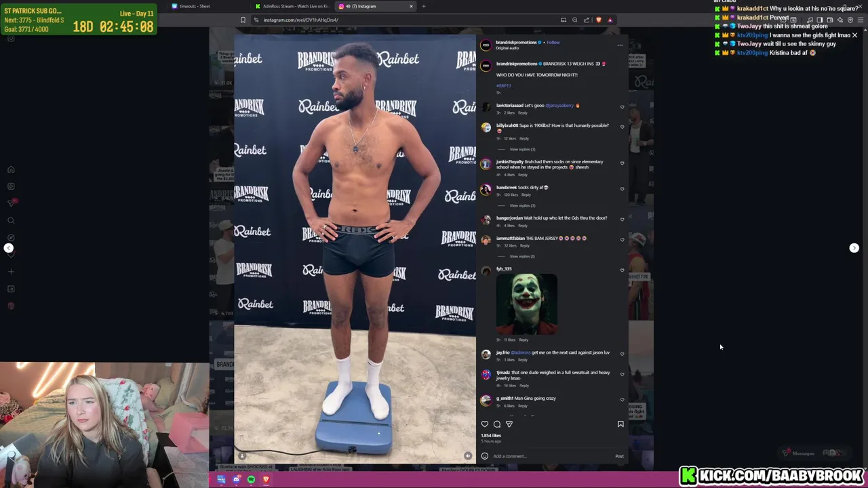Like iammattfabian's BAM JERSEY comment
Image resolution: width=868 pixels, height=488 pixels.
[x=622, y=240]
